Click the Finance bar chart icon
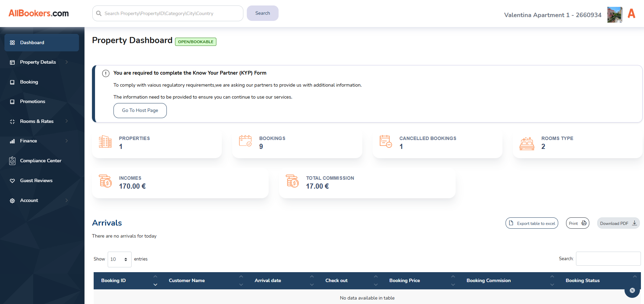 pos(12,141)
